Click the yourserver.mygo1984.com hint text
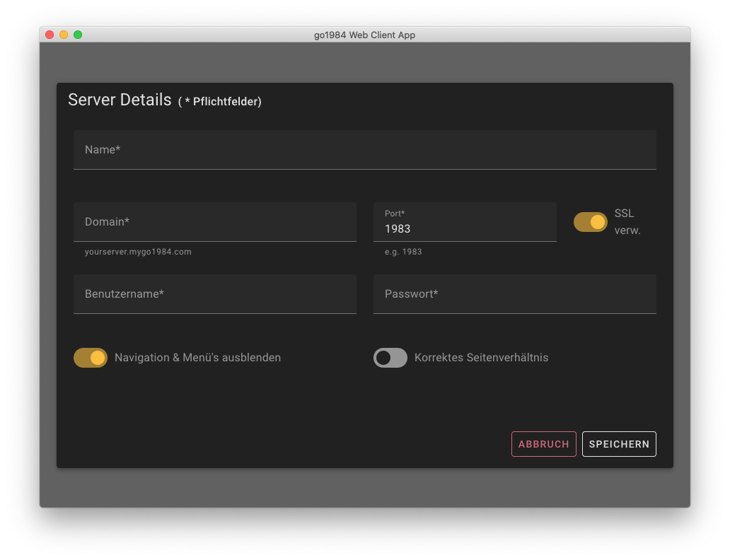This screenshot has width=730, height=560. pos(138,252)
